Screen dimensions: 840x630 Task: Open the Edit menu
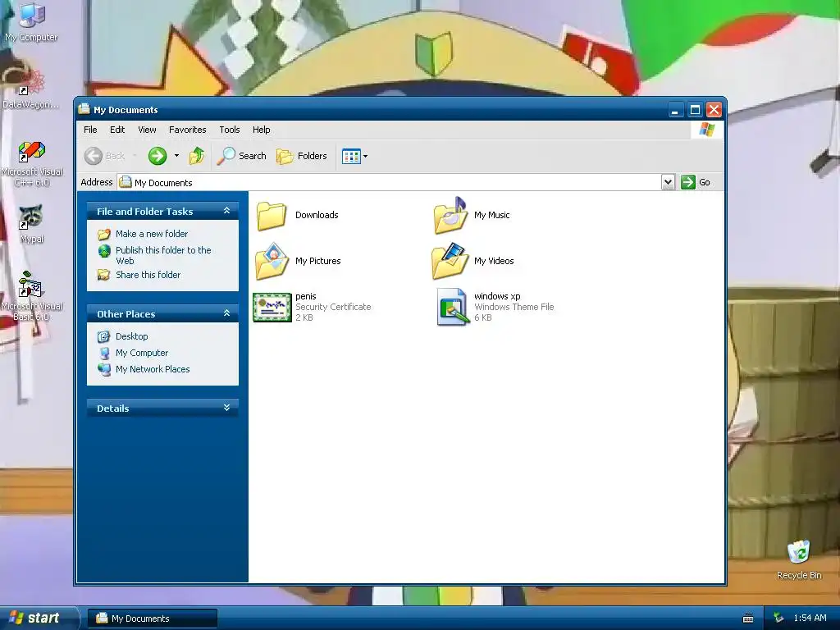117,130
